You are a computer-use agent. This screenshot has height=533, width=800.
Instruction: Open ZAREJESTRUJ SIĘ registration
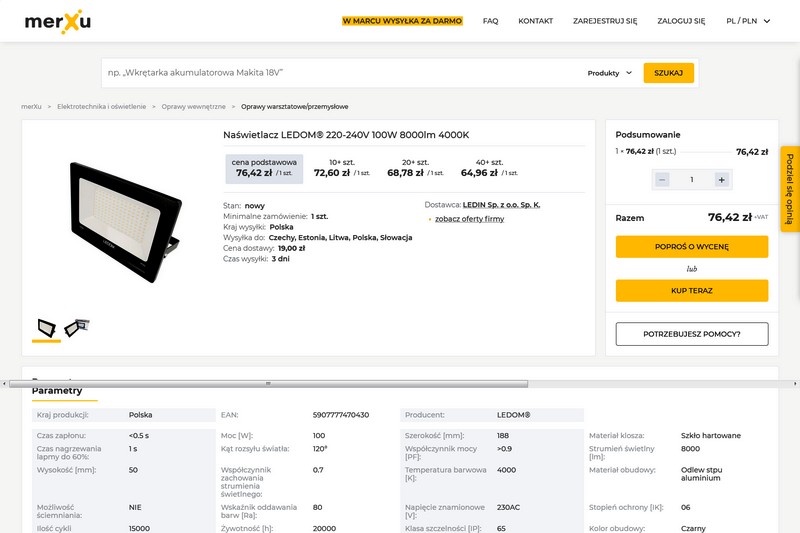(605, 21)
